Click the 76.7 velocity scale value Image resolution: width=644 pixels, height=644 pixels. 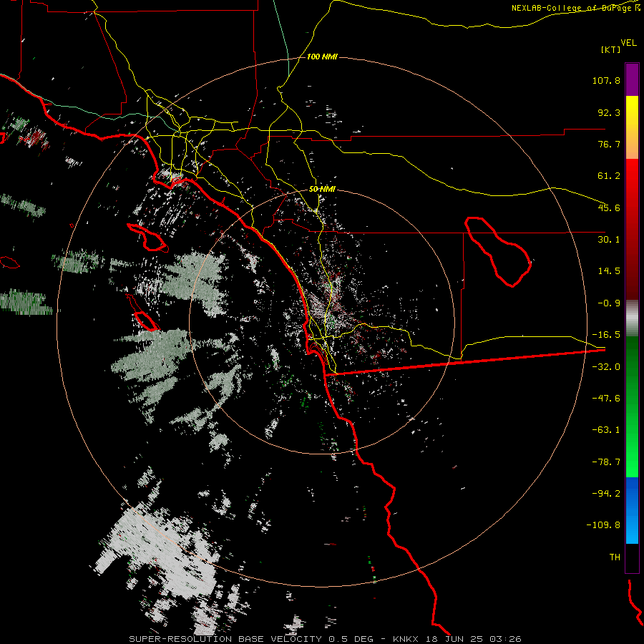[609, 144]
